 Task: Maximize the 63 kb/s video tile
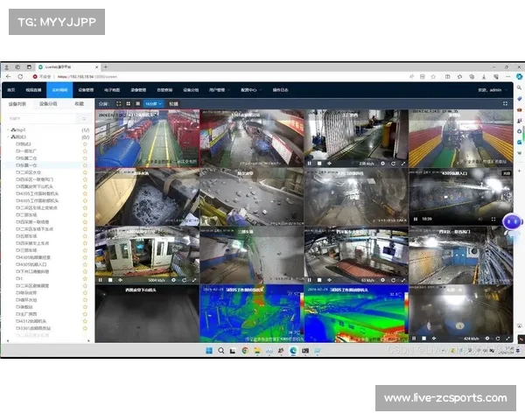pos(403,280)
